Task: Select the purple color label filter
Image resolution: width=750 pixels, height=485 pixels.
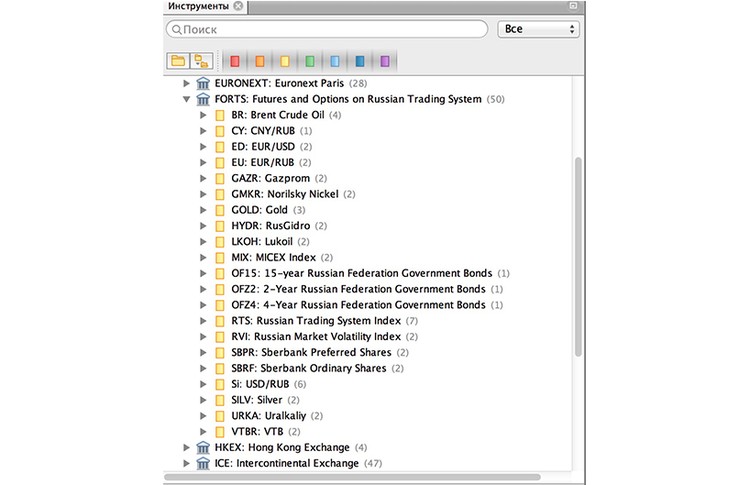Action: point(385,61)
